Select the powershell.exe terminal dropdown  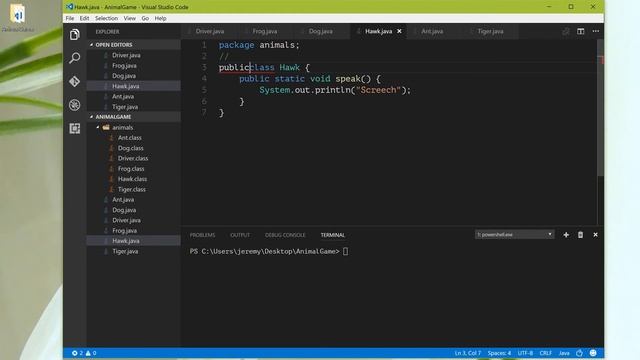click(514, 235)
